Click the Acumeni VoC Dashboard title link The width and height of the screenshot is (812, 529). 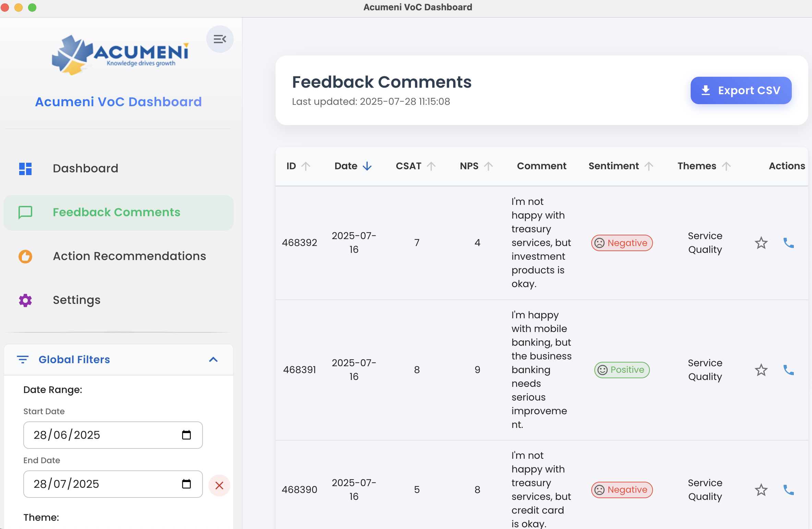(118, 102)
